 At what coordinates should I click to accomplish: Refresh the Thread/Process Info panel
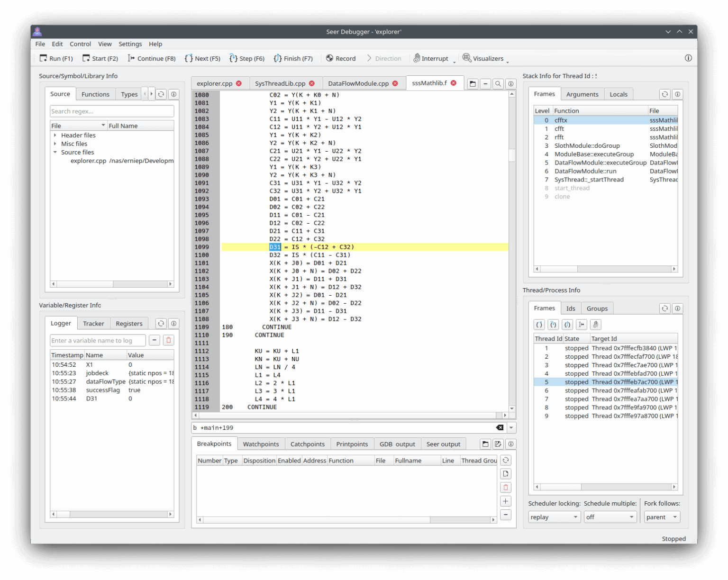[x=665, y=308]
